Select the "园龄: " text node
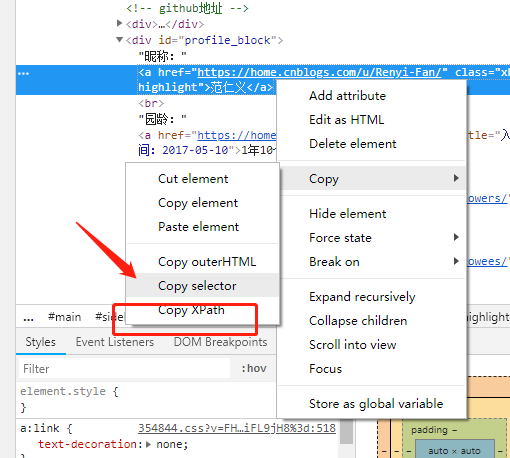 163,119
